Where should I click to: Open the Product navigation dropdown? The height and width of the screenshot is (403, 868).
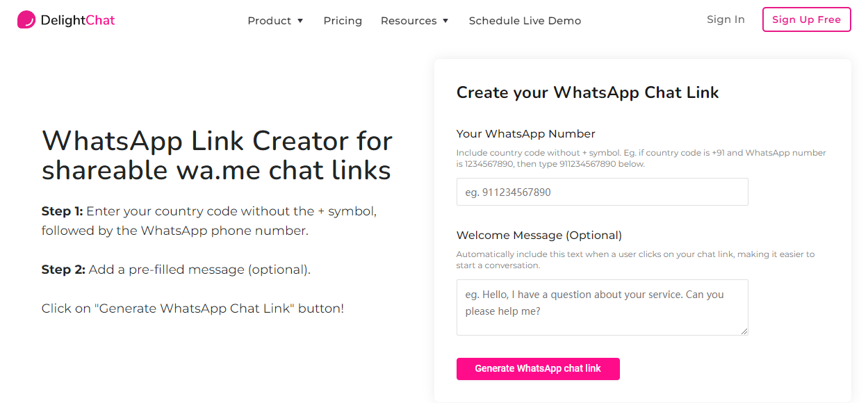pos(269,21)
